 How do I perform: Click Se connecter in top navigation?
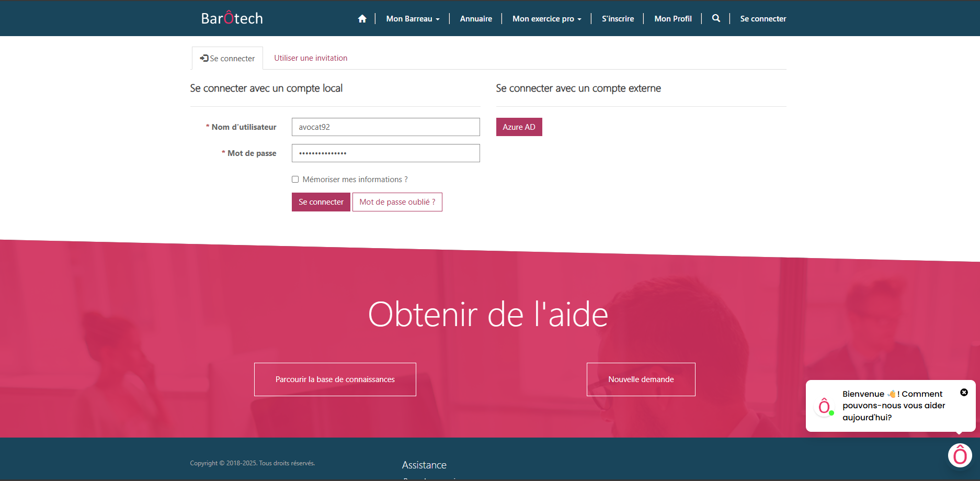(763, 19)
